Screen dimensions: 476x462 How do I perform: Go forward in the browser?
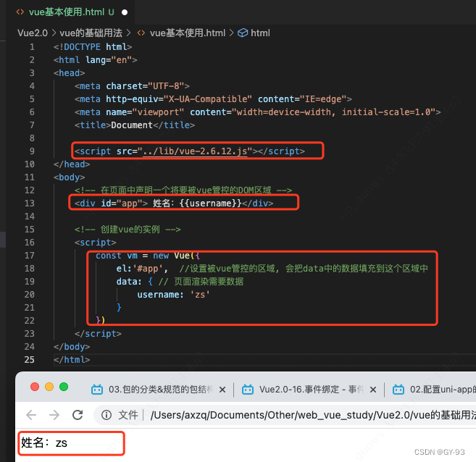click(54, 415)
